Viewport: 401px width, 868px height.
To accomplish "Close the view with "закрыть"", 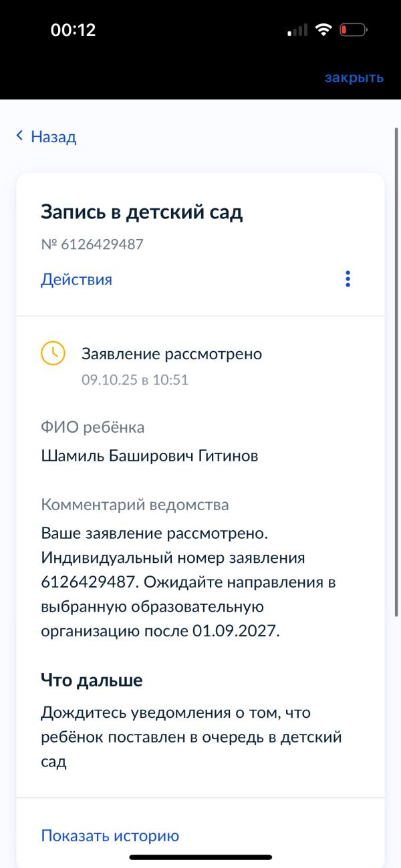I will pyautogui.click(x=354, y=77).
